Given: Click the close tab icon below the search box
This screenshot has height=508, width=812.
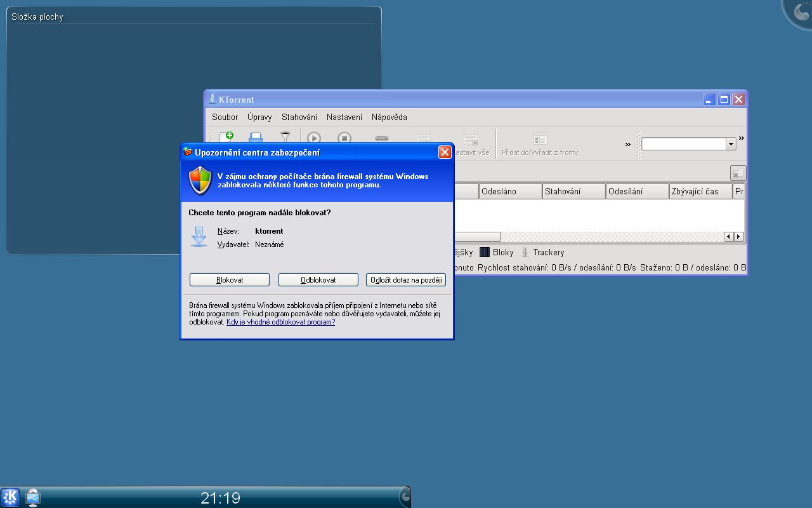Looking at the screenshot, I should (x=738, y=173).
